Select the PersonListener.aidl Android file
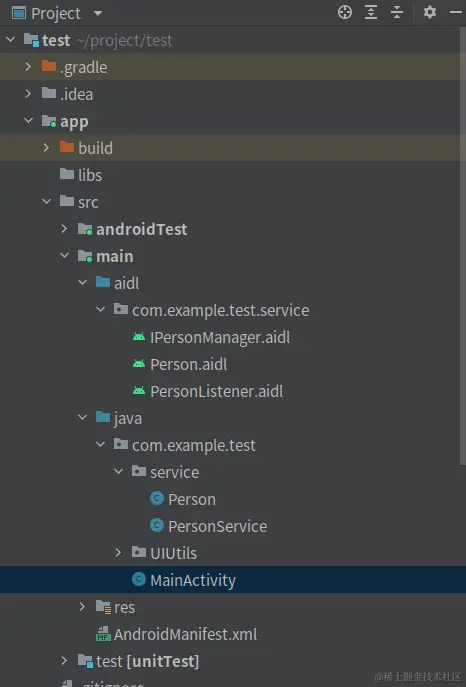 (208, 391)
